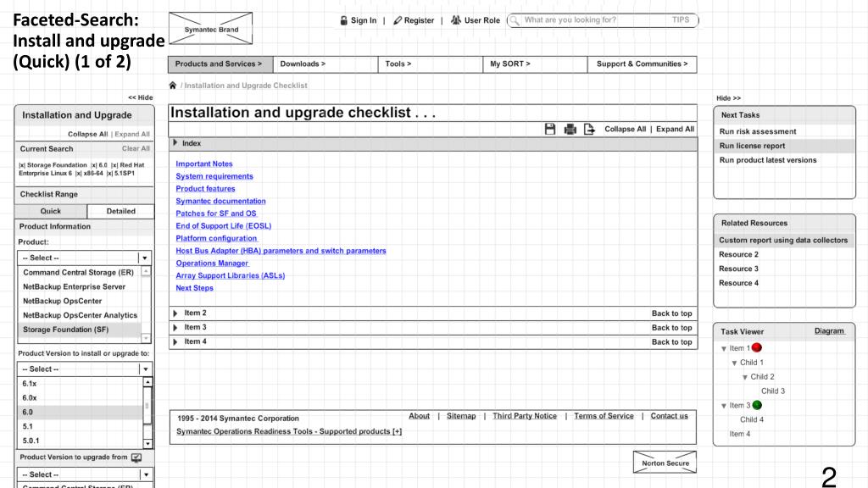Click the green status ball next to Item 3

coord(757,405)
